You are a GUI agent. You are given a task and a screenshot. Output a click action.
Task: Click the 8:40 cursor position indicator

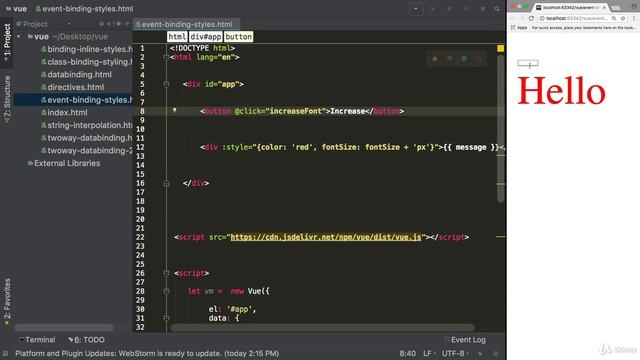click(x=407, y=353)
